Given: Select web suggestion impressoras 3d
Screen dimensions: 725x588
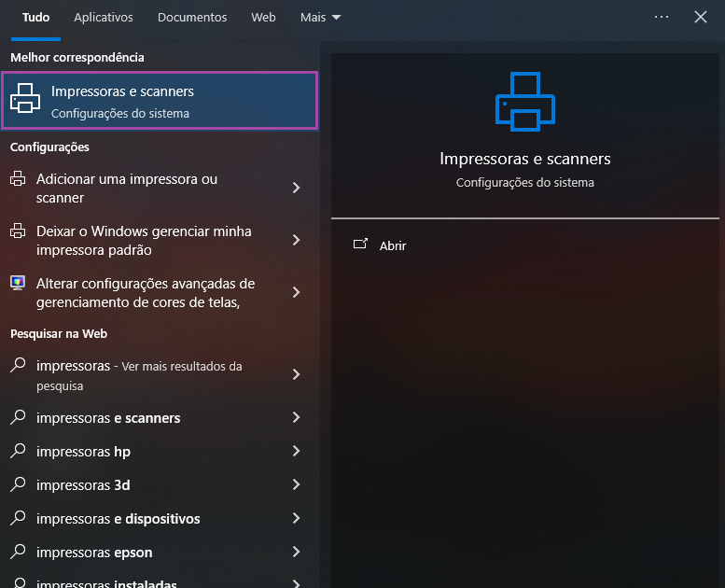Looking at the screenshot, I should pos(160,484).
